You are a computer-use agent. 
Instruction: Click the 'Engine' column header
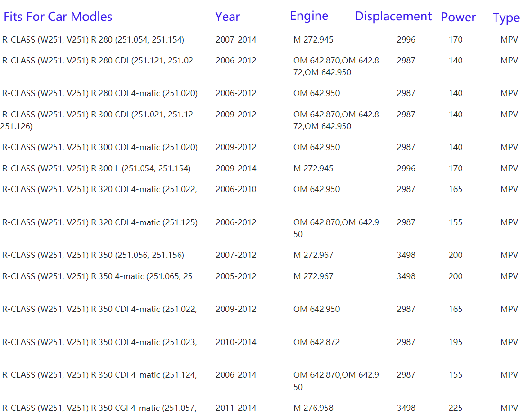pos(309,16)
